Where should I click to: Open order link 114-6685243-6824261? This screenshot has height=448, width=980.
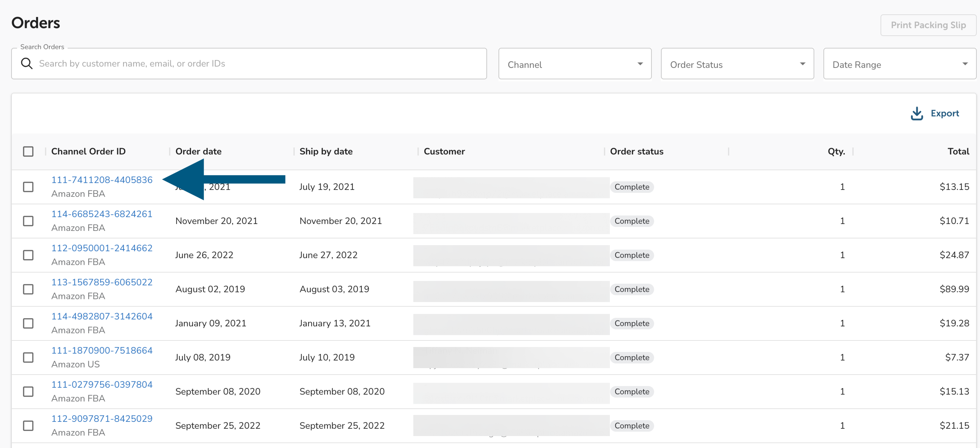click(102, 214)
